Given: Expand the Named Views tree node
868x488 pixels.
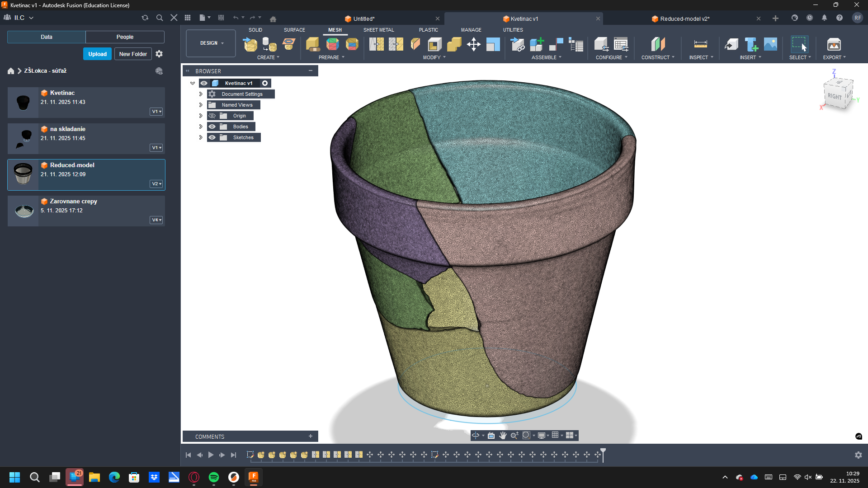Looking at the screenshot, I should (x=201, y=105).
